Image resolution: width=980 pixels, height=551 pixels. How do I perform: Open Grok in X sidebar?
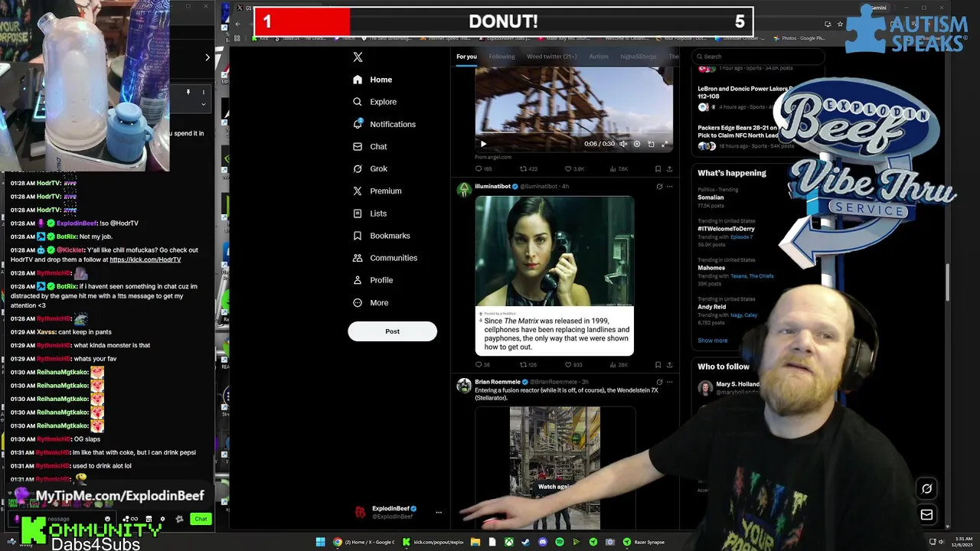click(x=370, y=168)
